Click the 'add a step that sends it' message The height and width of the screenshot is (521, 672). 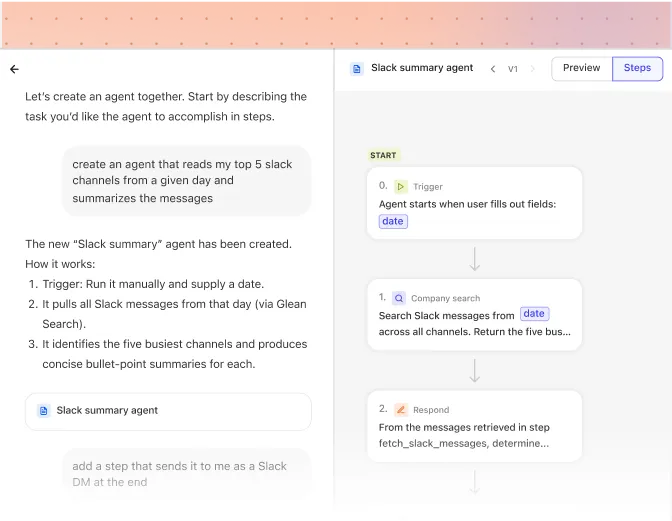[186, 474]
